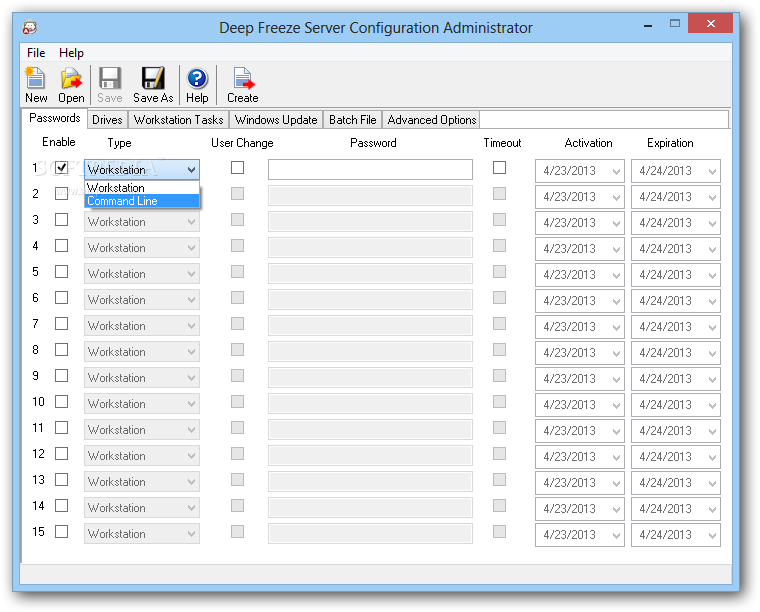The image size is (760, 612).
Task: Collapse the row 1 Type combo box
Action: pos(191,170)
